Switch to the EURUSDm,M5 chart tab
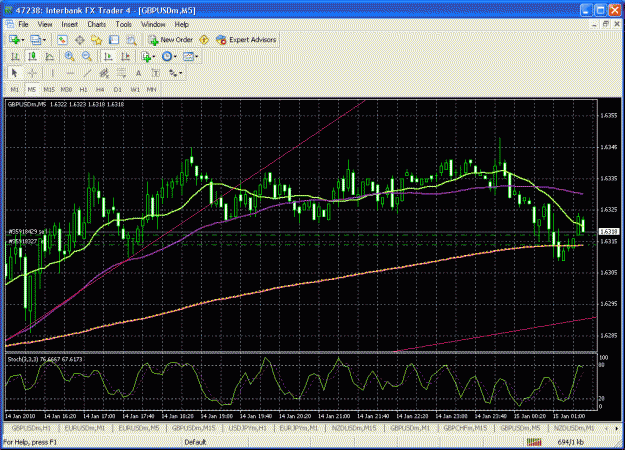Viewport: 625px width, 450px height. (x=139, y=428)
